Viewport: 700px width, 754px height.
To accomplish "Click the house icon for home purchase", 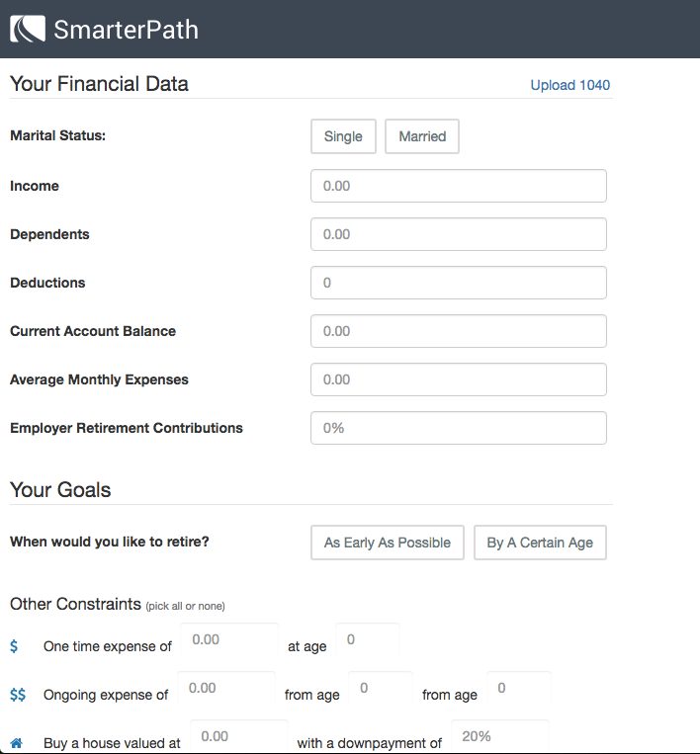I will 17,743.
